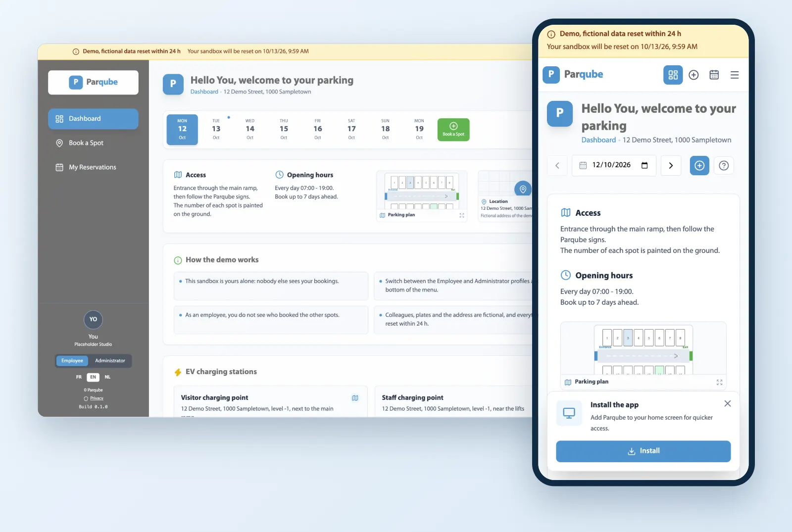
Task: Select Monday 12 Oct in the date strip
Action: tap(182, 130)
